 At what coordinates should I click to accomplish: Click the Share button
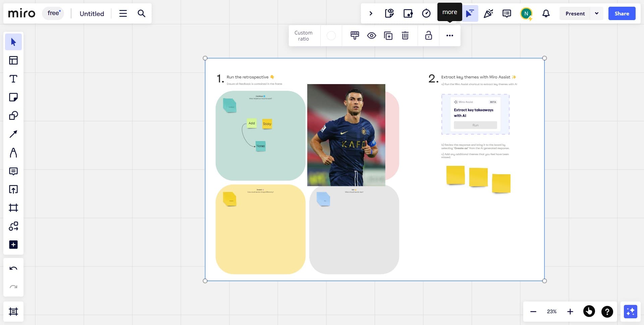622,13
